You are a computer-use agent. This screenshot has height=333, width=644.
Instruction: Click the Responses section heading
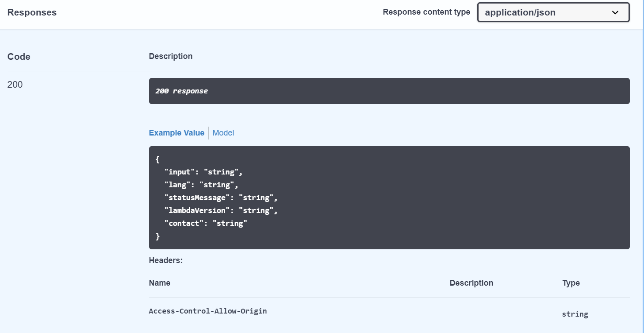(31, 12)
